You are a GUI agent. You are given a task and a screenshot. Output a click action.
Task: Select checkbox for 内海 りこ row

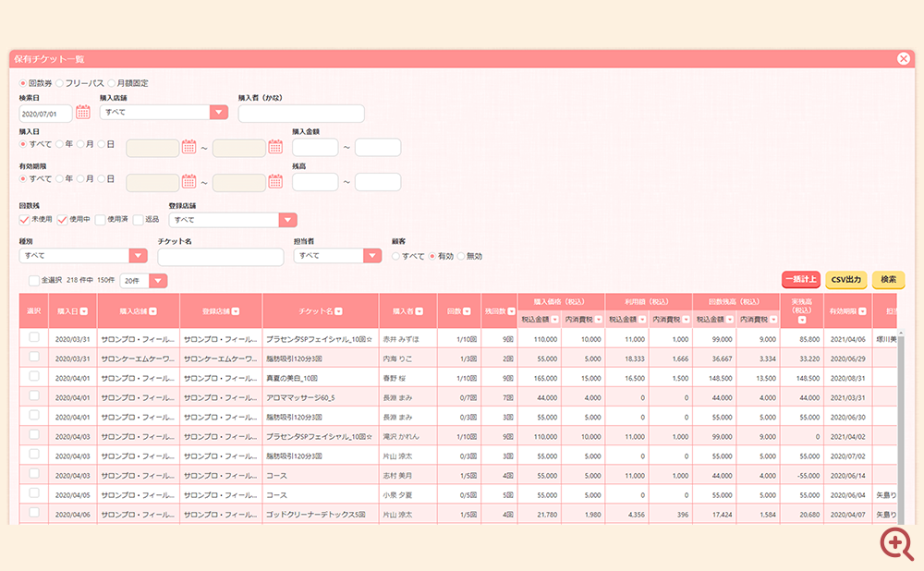[x=34, y=357]
